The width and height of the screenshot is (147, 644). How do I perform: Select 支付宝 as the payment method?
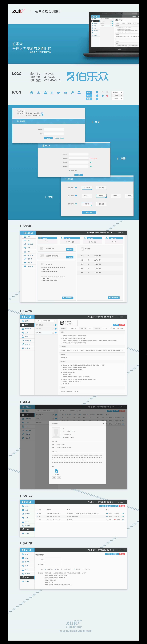coord(87,204)
